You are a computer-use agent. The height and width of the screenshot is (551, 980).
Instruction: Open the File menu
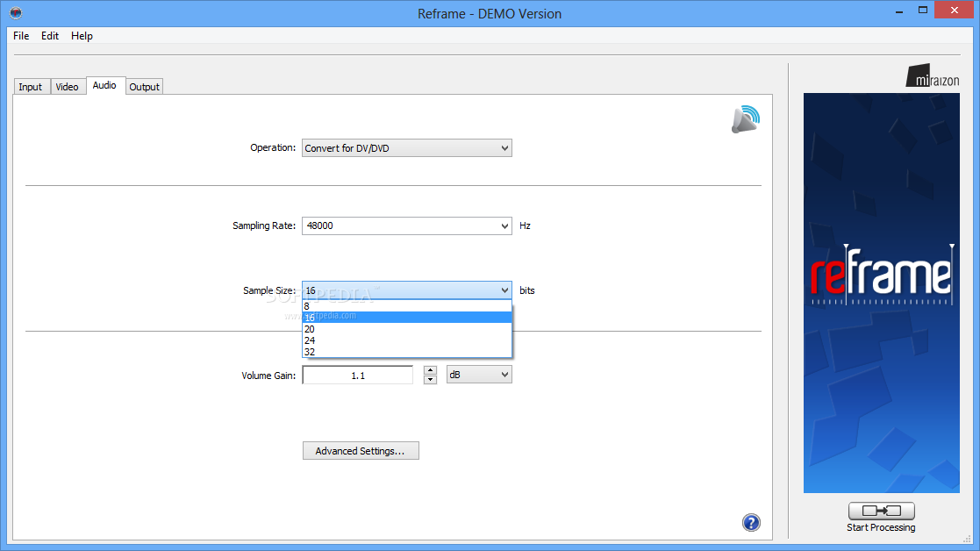click(x=21, y=36)
